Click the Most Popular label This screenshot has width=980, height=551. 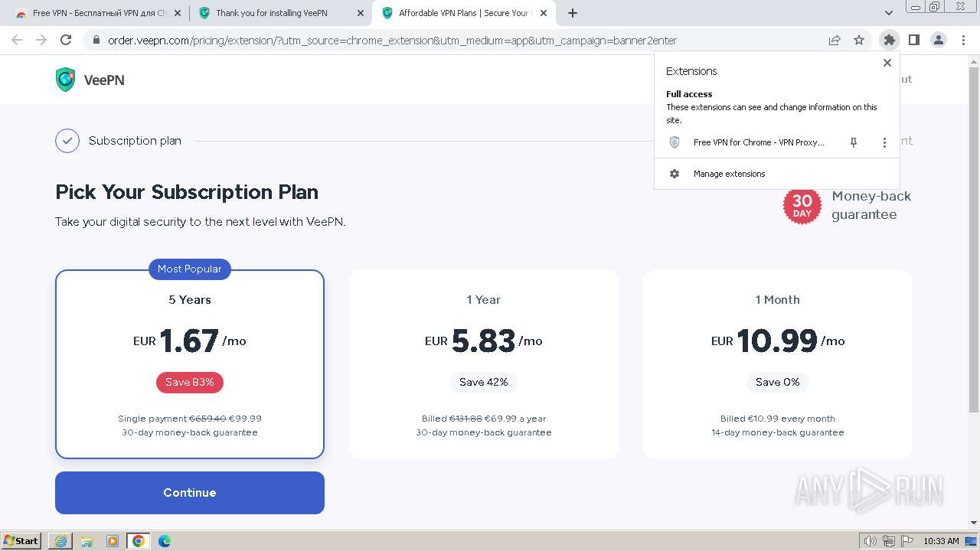pyautogui.click(x=190, y=269)
